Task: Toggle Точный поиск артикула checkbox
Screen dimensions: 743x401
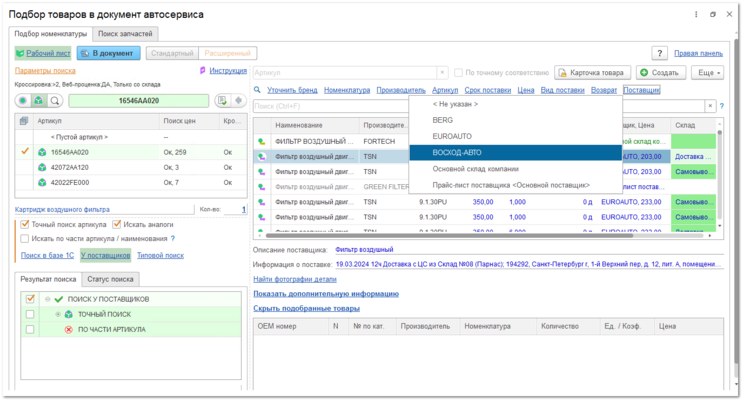Action: [x=25, y=224]
